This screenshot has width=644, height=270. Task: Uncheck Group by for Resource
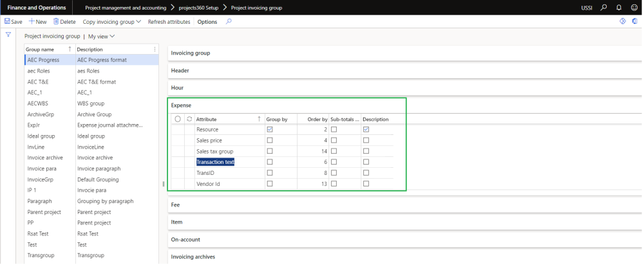(x=270, y=129)
